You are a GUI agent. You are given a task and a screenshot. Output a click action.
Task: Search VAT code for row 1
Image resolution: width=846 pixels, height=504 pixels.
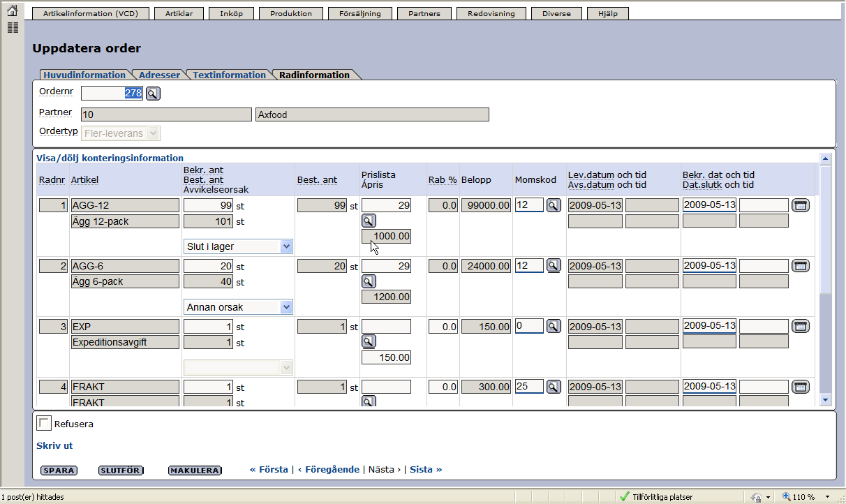554,205
